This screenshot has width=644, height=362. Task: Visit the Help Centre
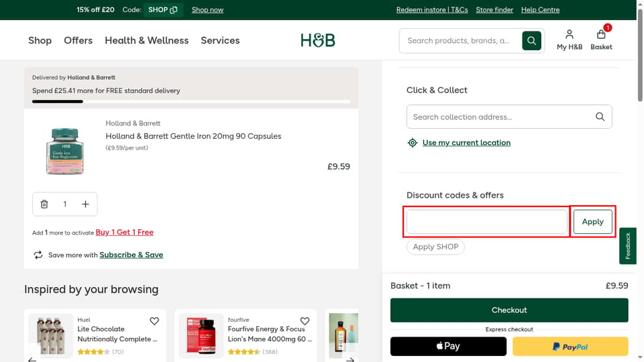pyautogui.click(x=541, y=9)
